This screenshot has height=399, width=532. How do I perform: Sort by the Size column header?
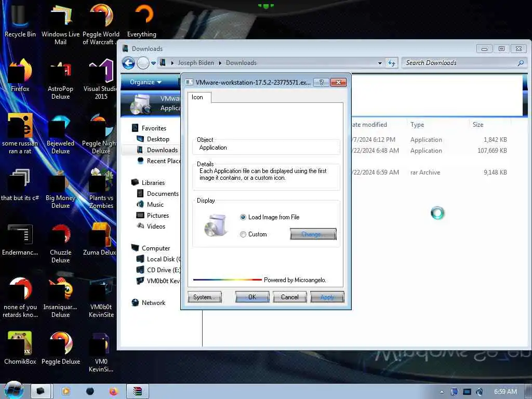click(478, 125)
